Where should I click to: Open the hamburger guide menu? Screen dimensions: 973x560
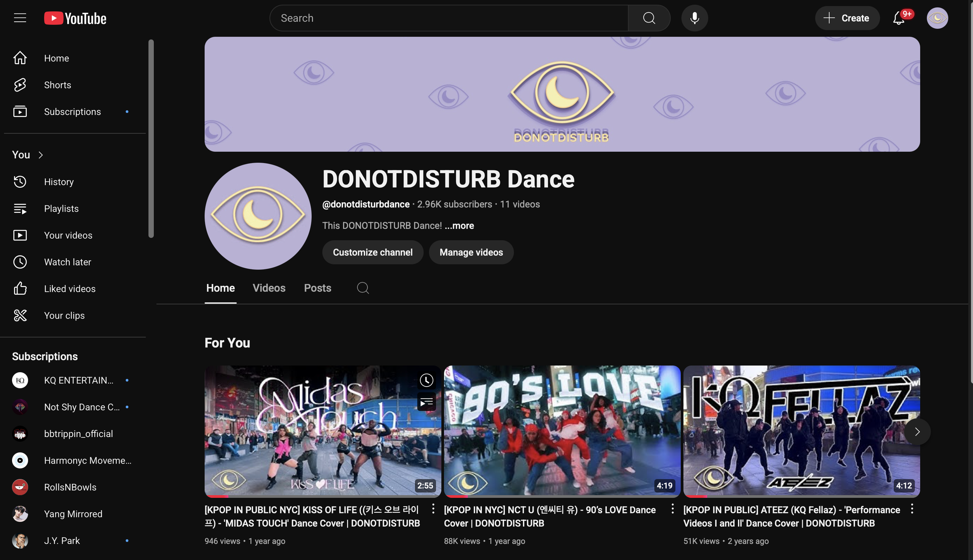click(x=20, y=18)
